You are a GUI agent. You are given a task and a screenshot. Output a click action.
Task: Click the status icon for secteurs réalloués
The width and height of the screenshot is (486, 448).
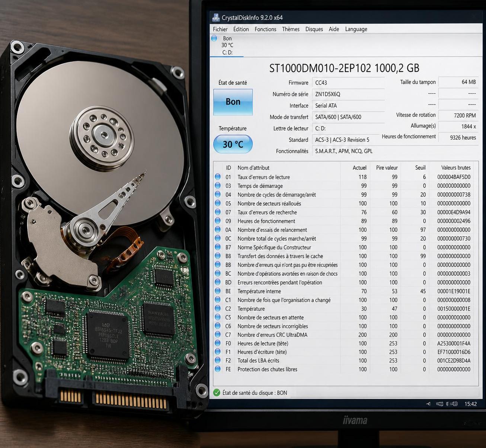pyautogui.click(x=218, y=203)
